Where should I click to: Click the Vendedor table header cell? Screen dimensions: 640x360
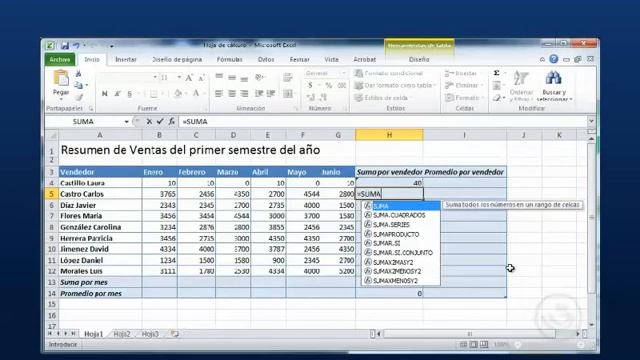pyautogui.click(x=100, y=172)
